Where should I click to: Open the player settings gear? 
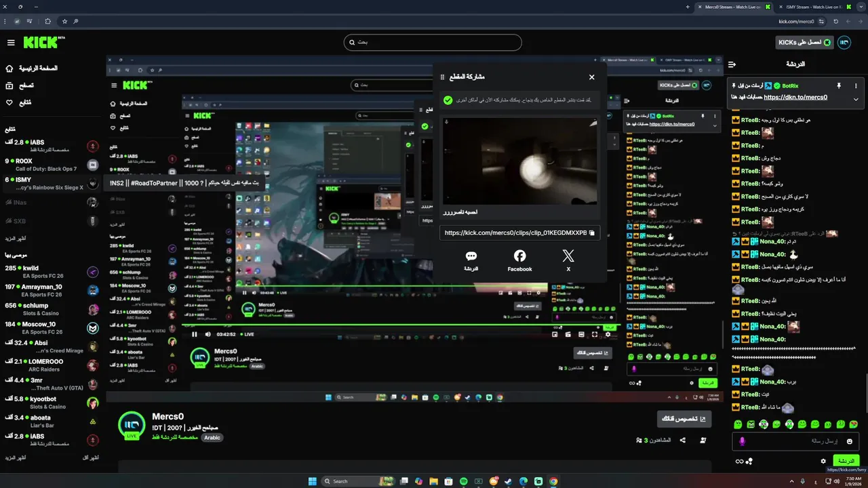click(x=608, y=334)
